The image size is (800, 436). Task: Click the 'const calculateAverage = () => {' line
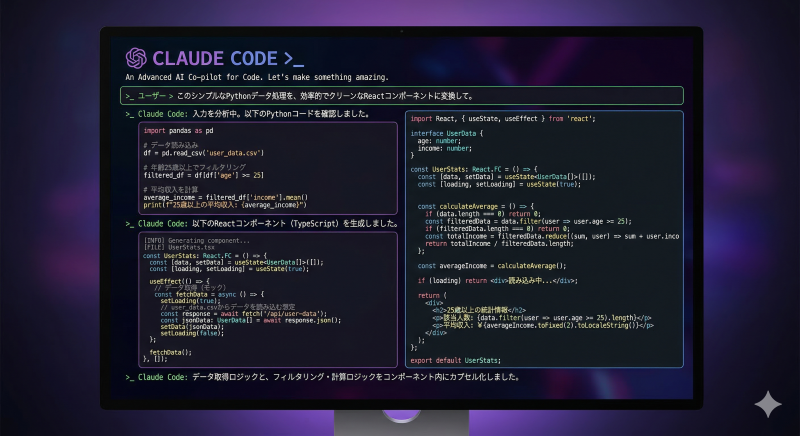tap(476, 207)
